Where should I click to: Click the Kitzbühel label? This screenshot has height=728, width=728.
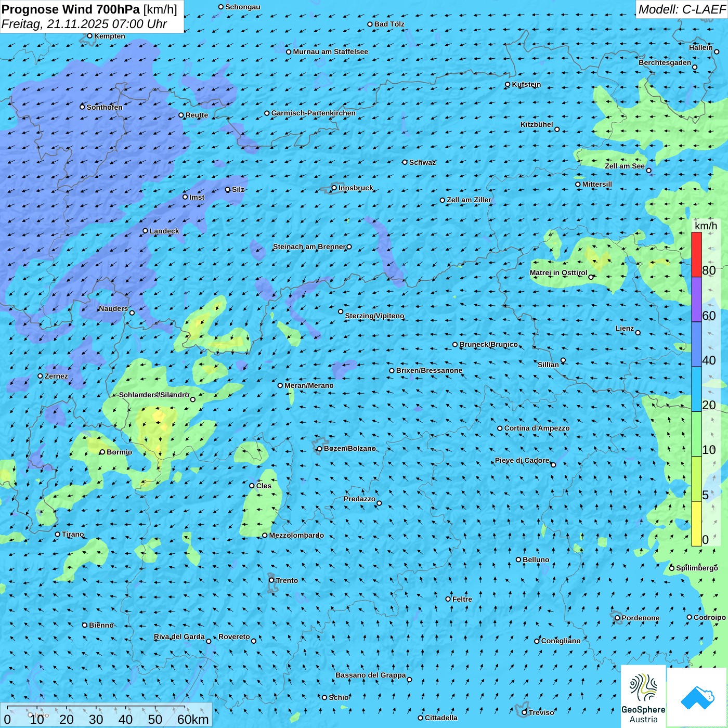tap(537, 124)
